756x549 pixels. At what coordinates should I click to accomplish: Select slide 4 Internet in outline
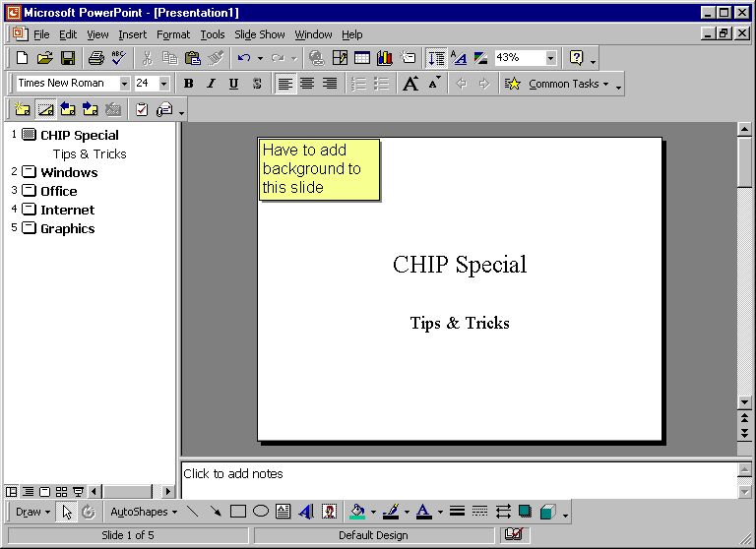coord(68,211)
